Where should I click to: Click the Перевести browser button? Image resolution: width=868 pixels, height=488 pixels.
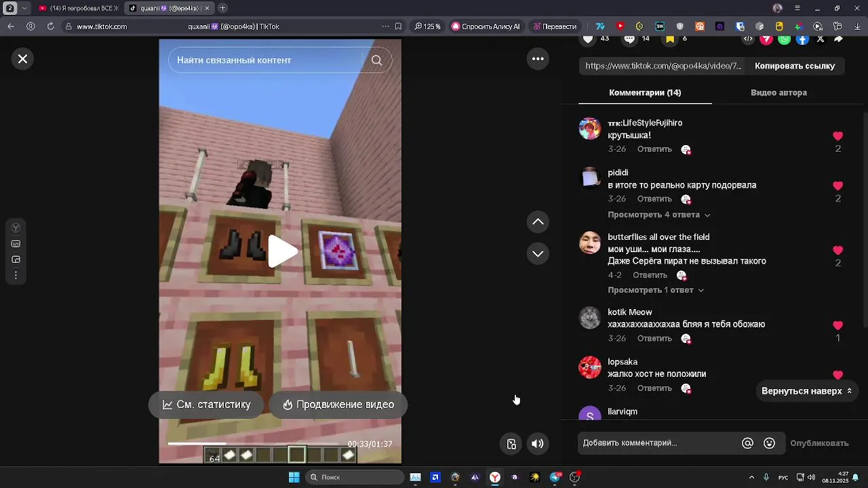point(555,26)
